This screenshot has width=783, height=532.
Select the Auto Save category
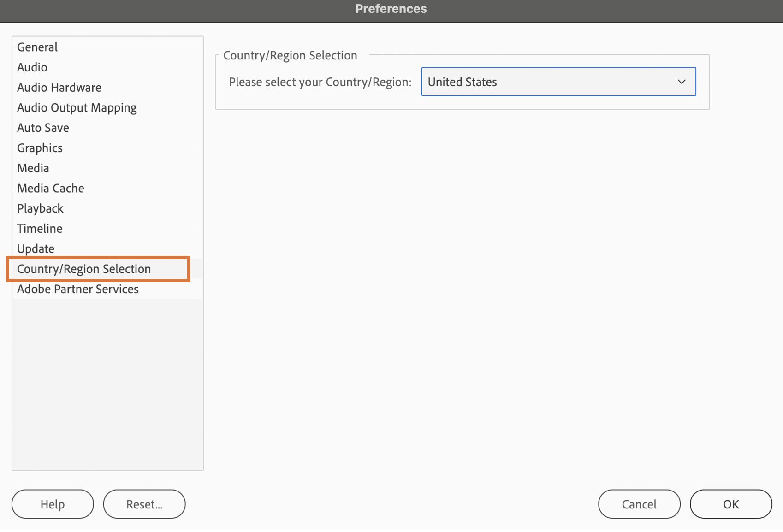[x=43, y=128]
